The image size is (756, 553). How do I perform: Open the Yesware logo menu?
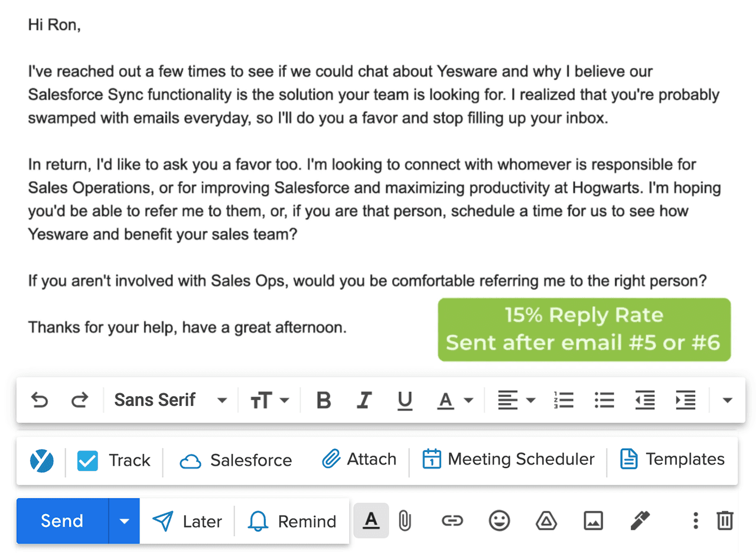(x=40, y=460)
